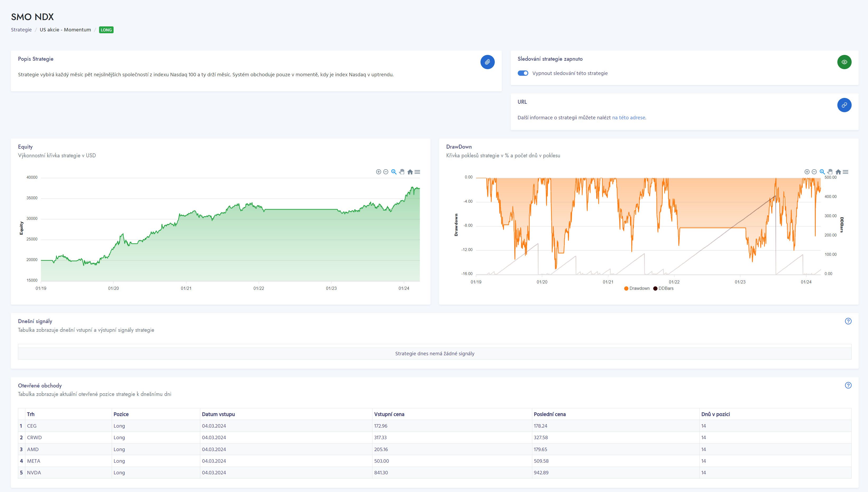The width and height of the screenshot is (868, 492).
Task: Go to the Strategie breadcrumb
Action: tap(21, 30)
